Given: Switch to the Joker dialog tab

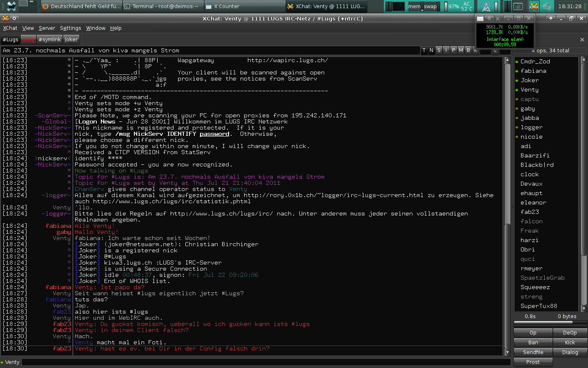Looking at the screenshot, I should click(71, 40).
